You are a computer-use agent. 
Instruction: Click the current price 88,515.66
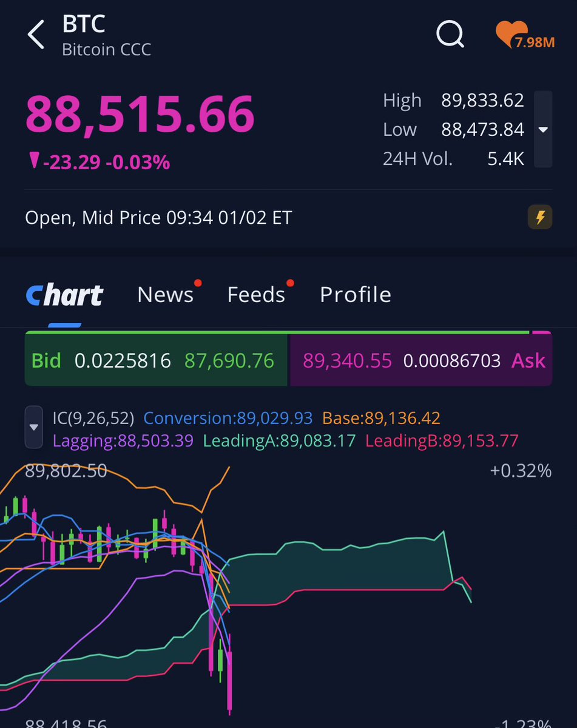click(140, 114)
